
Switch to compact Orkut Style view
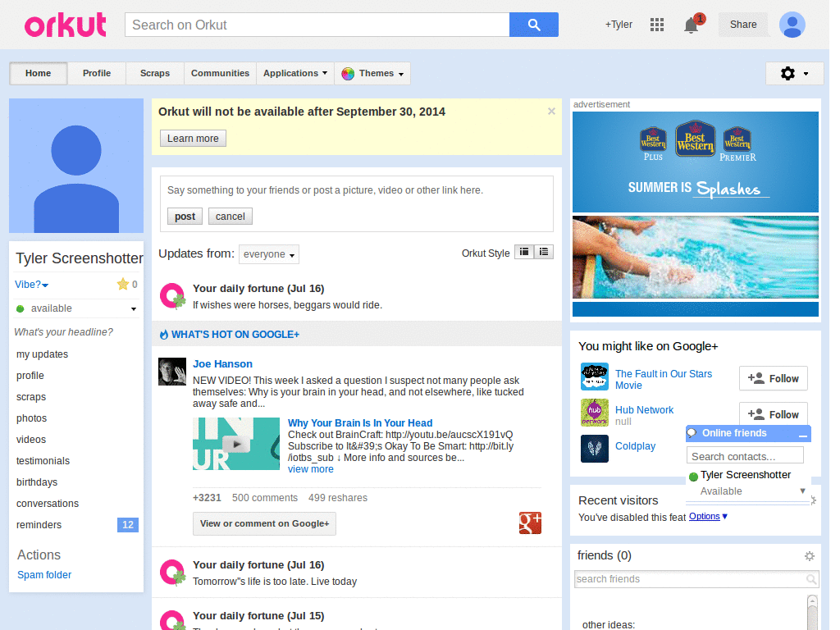[x=524, y=252]
